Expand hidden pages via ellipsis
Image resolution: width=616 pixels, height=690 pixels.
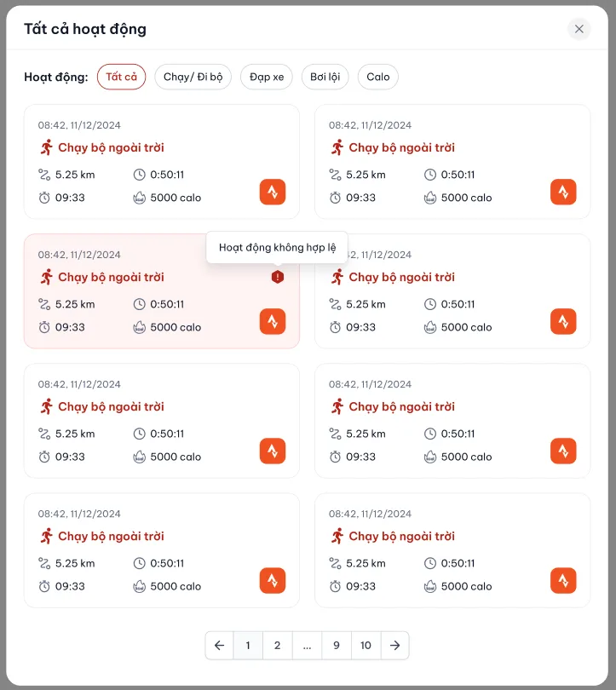[307, 646]
